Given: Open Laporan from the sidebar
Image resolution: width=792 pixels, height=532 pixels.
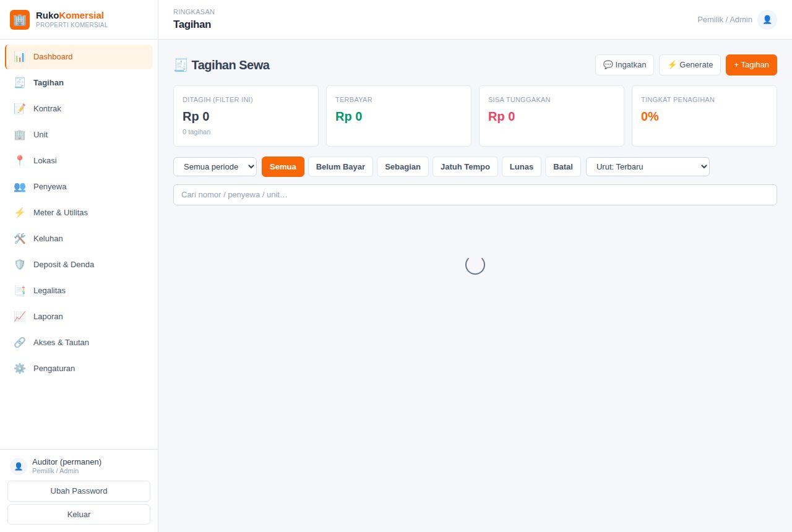Looking at the screenshot, I should [79, 317].
